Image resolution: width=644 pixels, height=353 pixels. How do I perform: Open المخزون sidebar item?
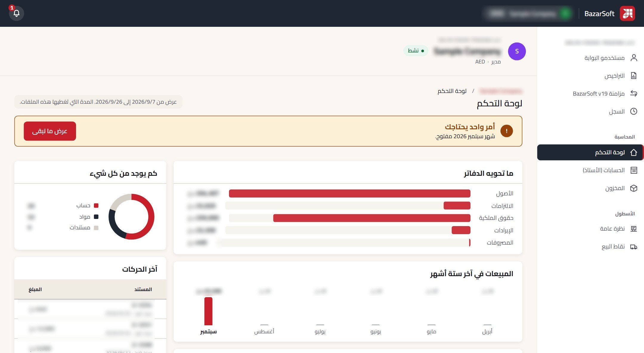pyautogui.click(x=590, y=188)
